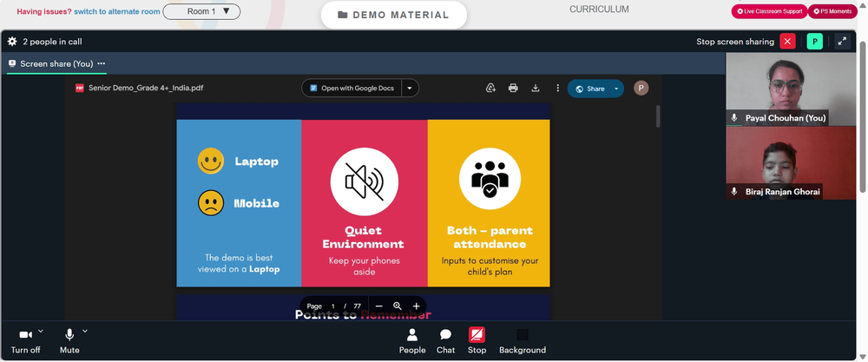Click the PDF viewer vertical scrollbar
The width and height of the screenshot is (868, 362).
(x=658, y=116)
